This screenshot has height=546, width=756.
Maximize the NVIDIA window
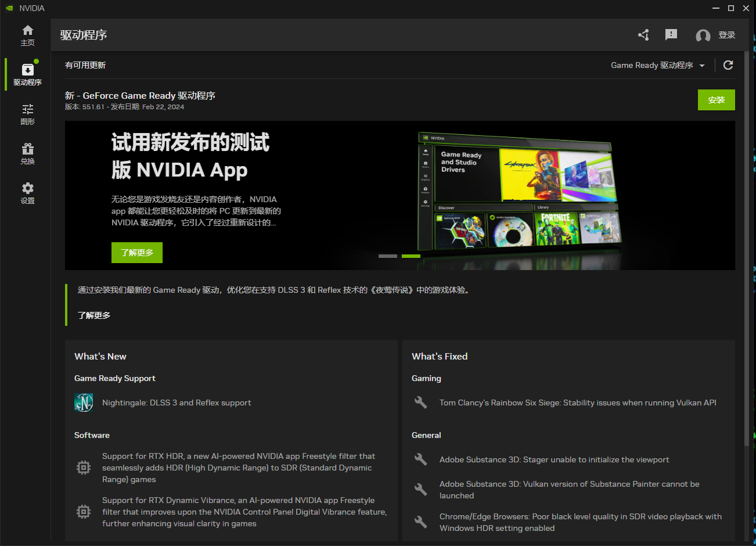731,8
